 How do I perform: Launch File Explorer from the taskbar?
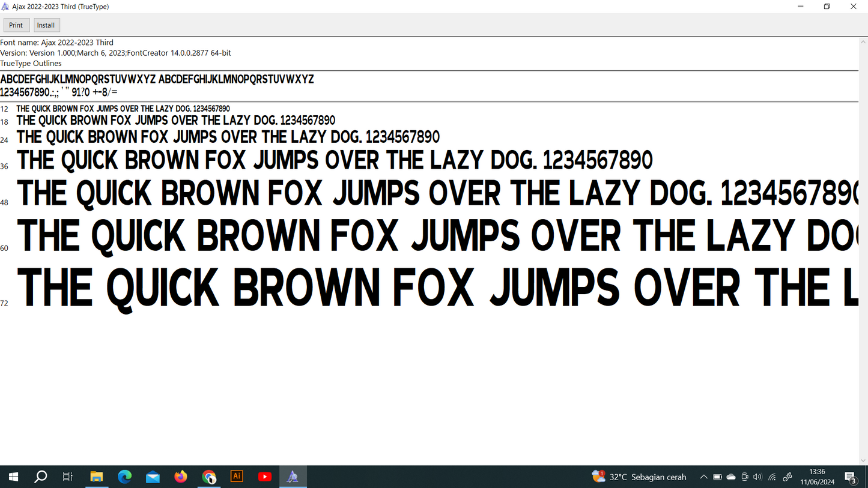pos(96,477)
